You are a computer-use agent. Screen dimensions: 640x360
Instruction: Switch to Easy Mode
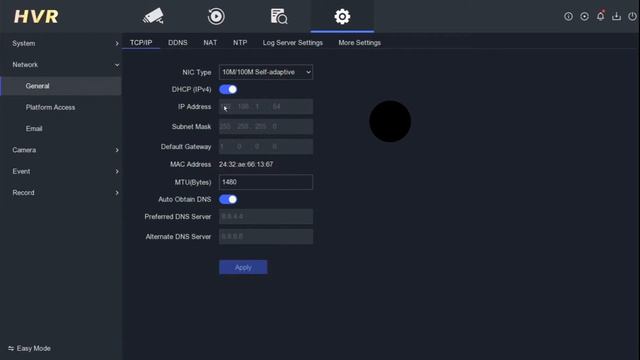pyautogui.click(x=29, y=348)
